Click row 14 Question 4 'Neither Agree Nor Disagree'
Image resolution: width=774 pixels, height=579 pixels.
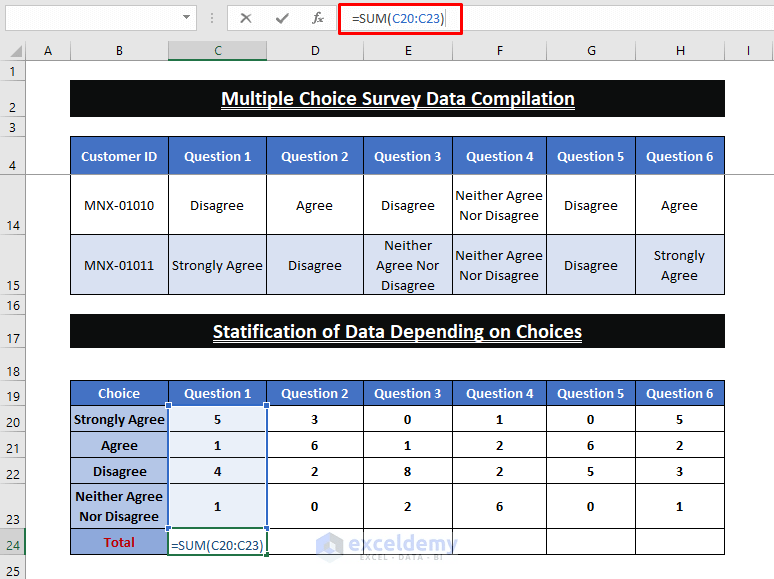click(x=499, y=205)
